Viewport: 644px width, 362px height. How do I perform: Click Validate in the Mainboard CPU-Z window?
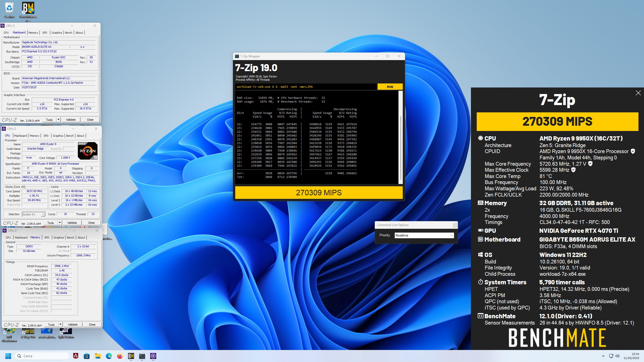coord(71,120)
